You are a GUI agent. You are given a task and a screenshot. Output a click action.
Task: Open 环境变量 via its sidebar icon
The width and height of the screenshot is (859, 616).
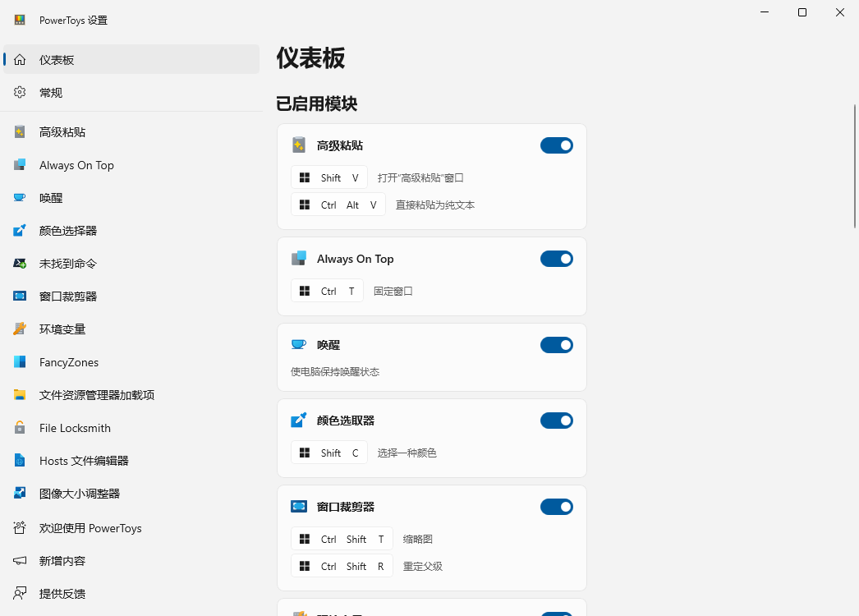20,329
